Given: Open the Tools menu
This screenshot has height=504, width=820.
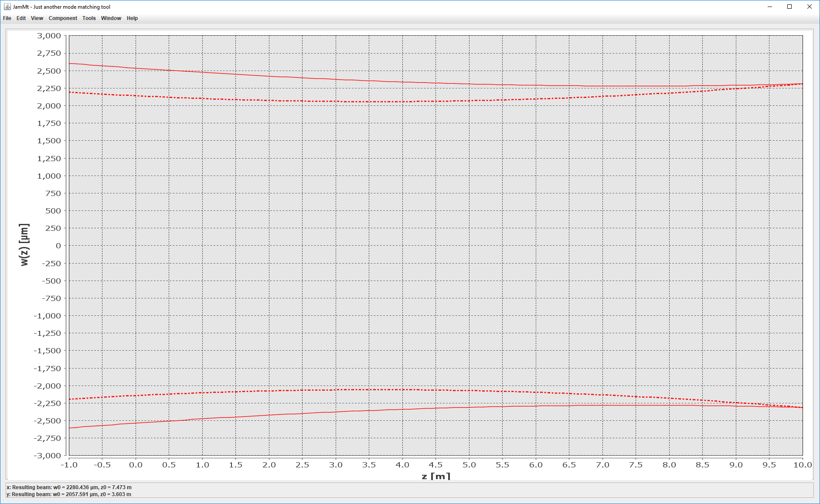Looking at the screenshot, I should pos(89,18).
